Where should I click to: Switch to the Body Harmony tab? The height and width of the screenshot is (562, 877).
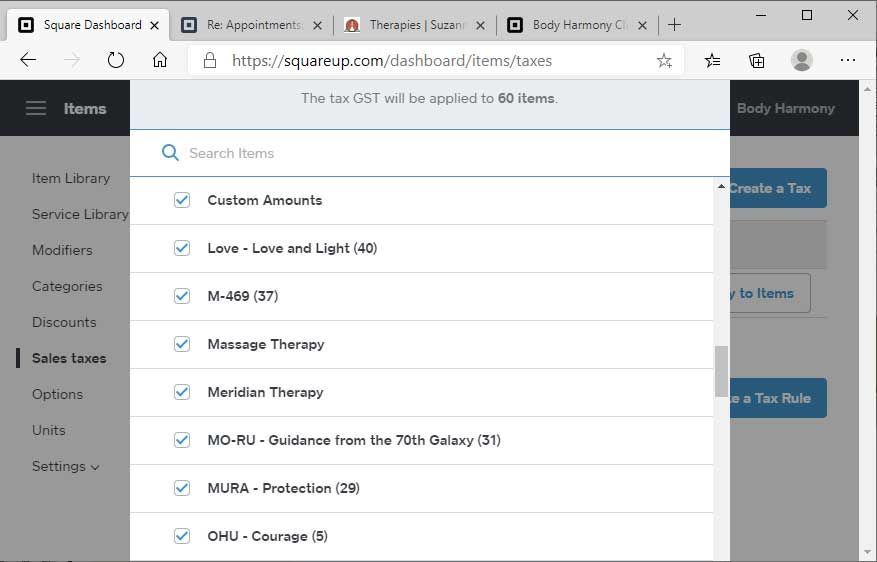tap(576, 25)
